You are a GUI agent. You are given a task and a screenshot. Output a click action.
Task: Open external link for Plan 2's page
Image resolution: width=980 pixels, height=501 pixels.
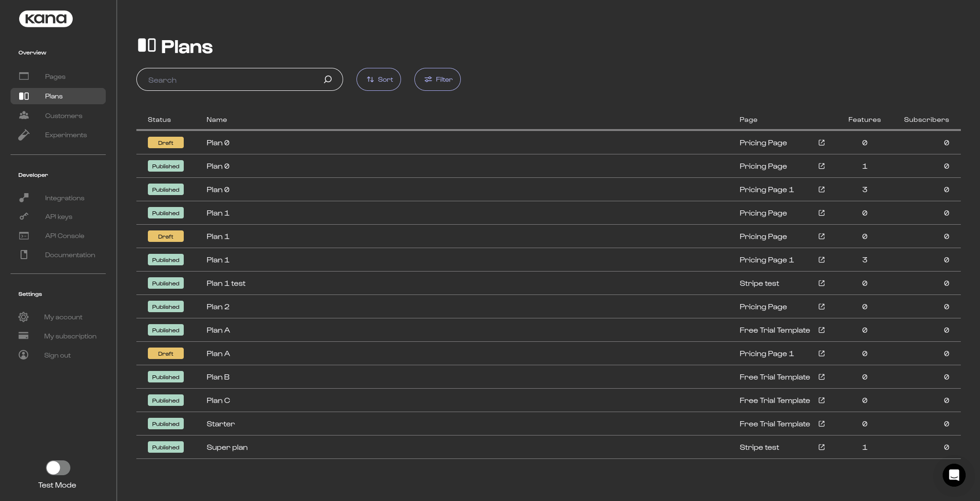click(x=822, y=307)
